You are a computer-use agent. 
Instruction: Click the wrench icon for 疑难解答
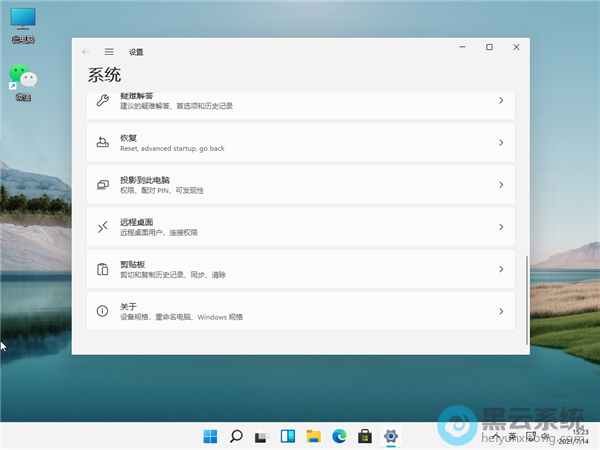102,101
